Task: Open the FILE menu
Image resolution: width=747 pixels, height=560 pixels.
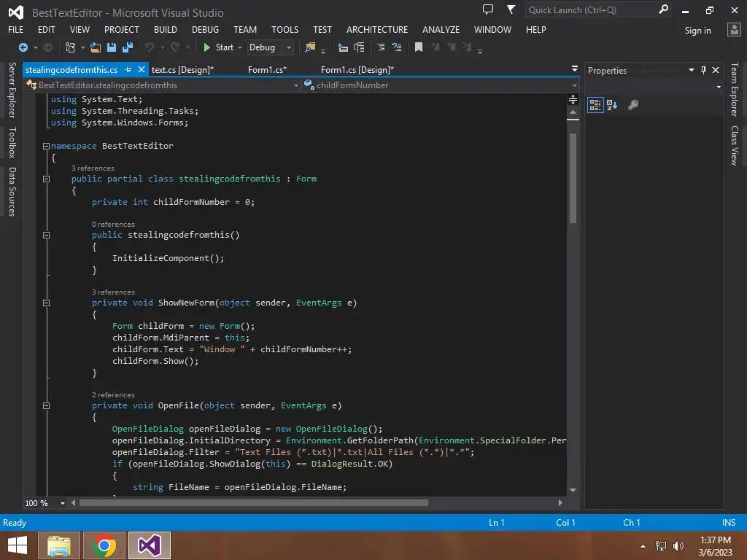Action: (16, 29)
